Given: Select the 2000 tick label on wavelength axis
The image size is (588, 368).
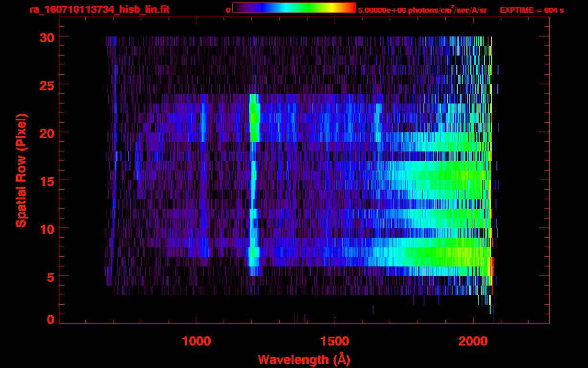Looking at the screenshot, I should click(x=473, y=341).
